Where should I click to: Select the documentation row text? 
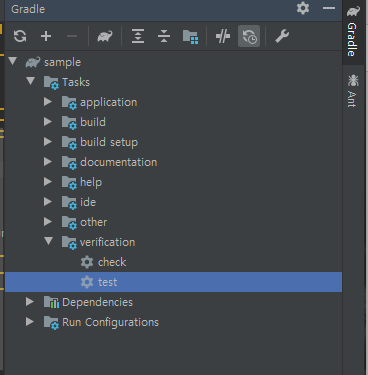pyautogui.click(x=118, y=162)
